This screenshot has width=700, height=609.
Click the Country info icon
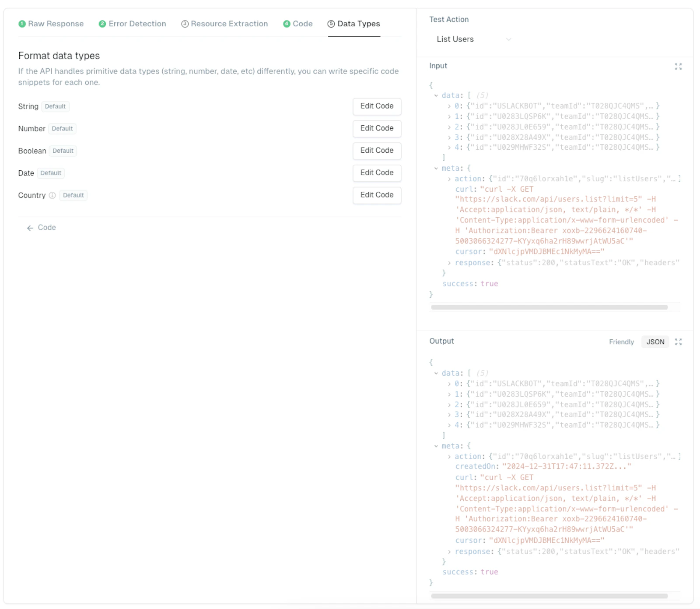(x=52, y=195)
